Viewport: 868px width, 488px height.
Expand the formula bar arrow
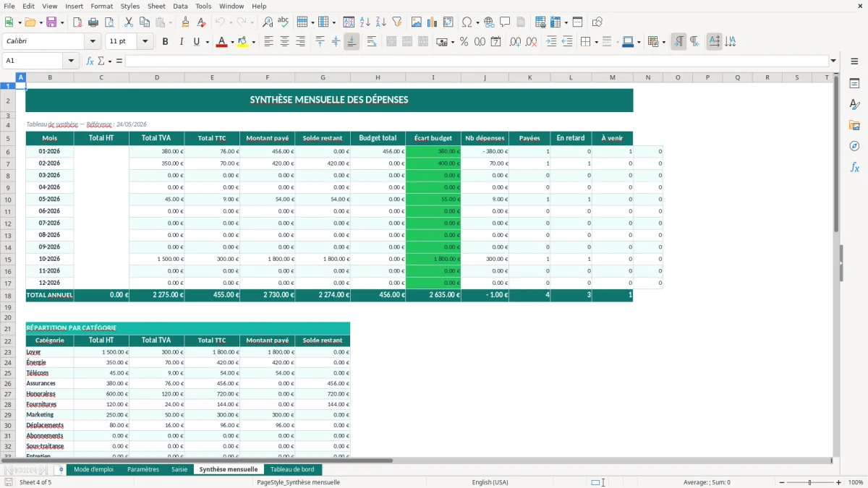coord(833,61)
